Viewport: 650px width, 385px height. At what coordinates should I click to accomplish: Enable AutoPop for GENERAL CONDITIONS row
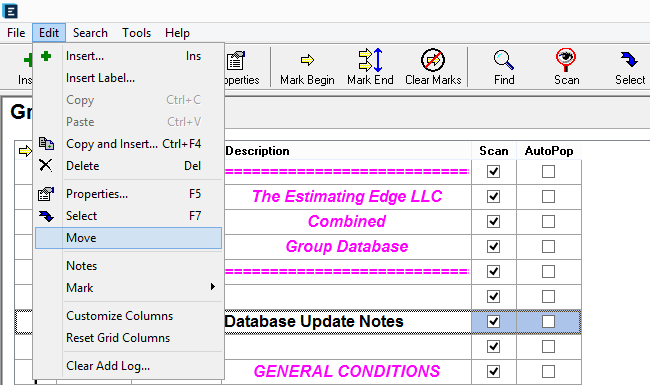(x=548, y=371)
